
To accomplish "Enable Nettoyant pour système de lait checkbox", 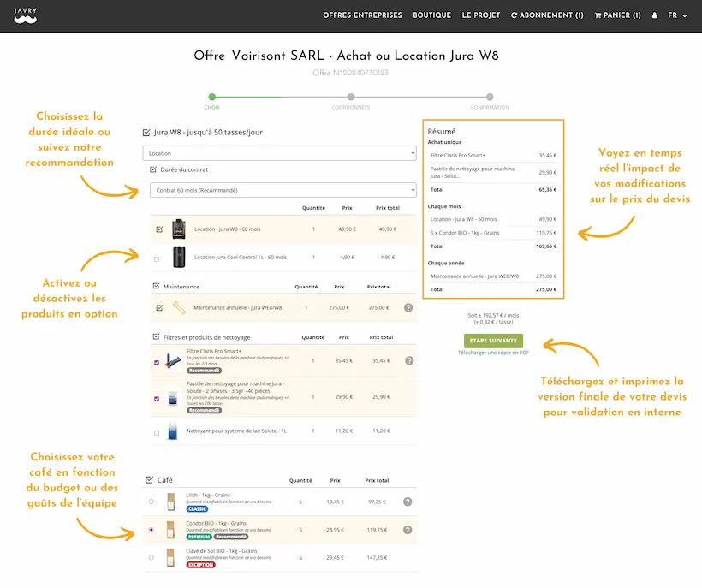I will click(157, 433).
